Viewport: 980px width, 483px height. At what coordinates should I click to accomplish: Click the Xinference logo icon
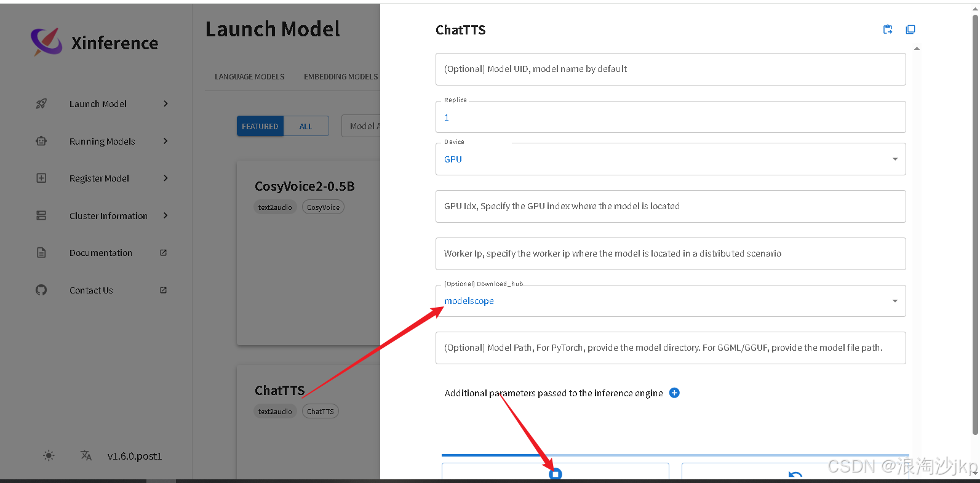tap(47, 42)
